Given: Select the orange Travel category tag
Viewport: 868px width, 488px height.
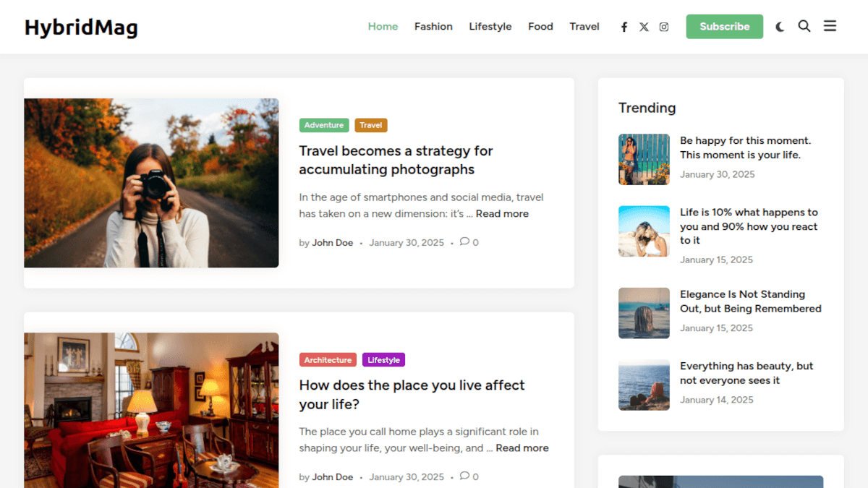Looking at the screenshot, I should click(371, 125).
